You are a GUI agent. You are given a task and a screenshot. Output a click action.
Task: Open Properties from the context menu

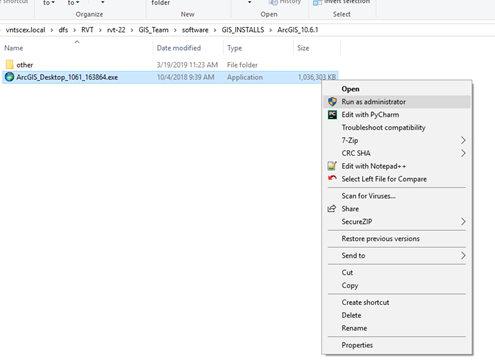coord(397,345)
